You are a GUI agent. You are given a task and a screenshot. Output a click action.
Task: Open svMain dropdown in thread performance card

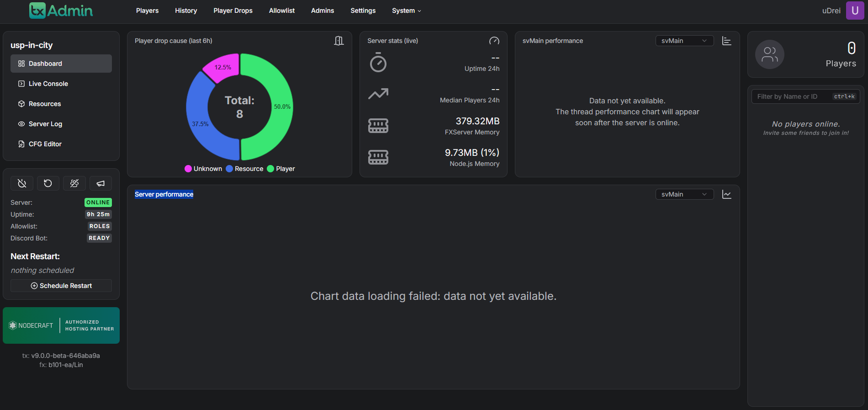click(684, 41)
